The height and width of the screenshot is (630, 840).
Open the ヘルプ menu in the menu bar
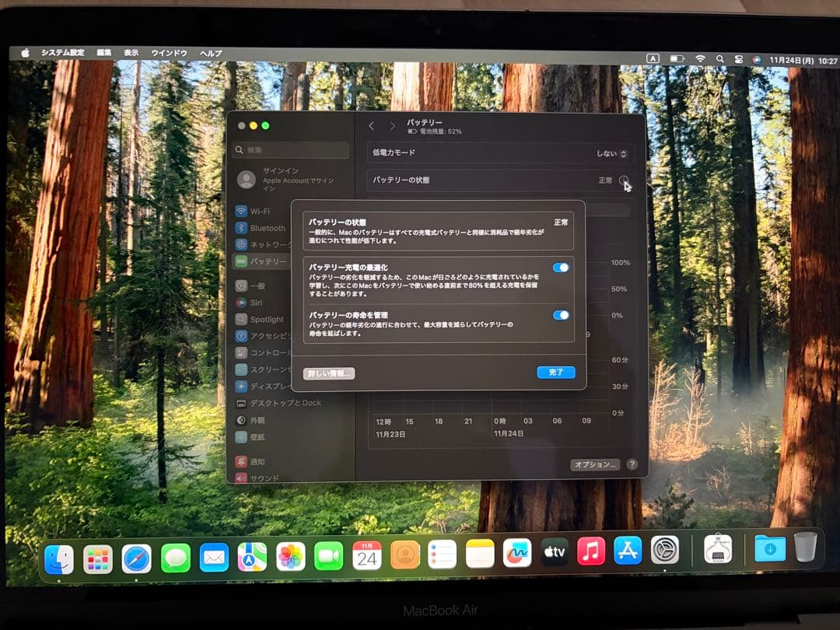coord(209,52)
